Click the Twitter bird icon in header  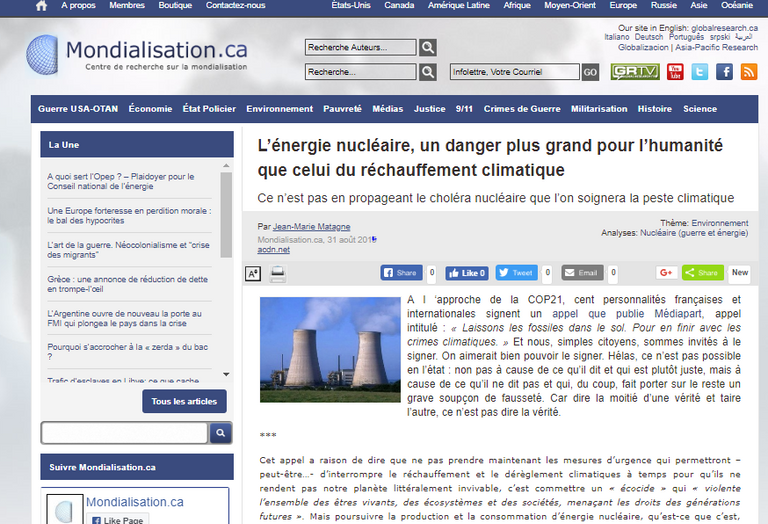pyautogui.click(x=700, y=72)
